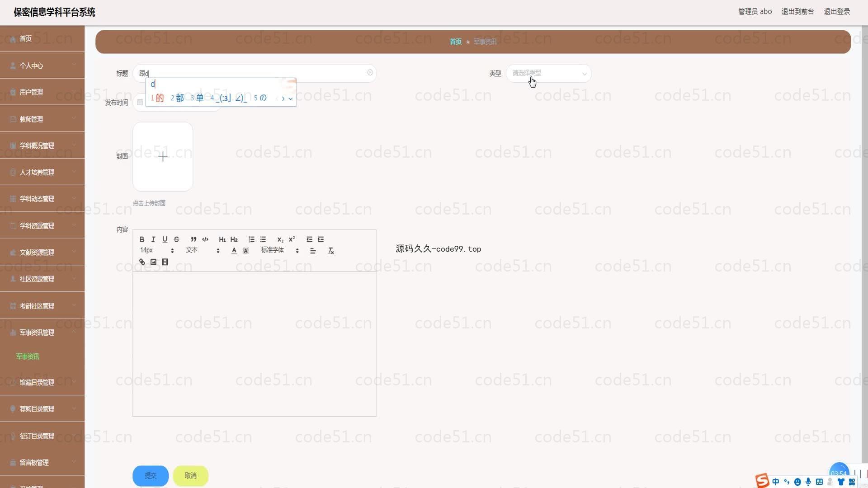Open the 考研社区管理 sidebar menu

42,306
